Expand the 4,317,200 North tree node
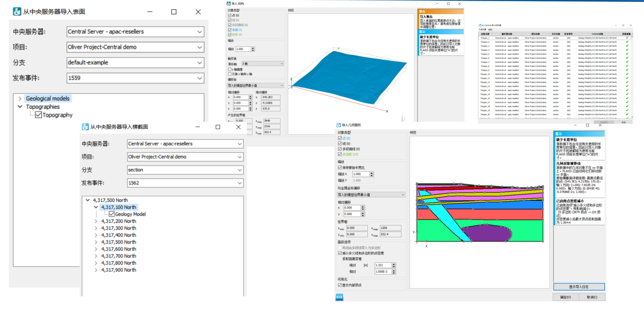This screenshot has width=644, height=311. point(96,221)
